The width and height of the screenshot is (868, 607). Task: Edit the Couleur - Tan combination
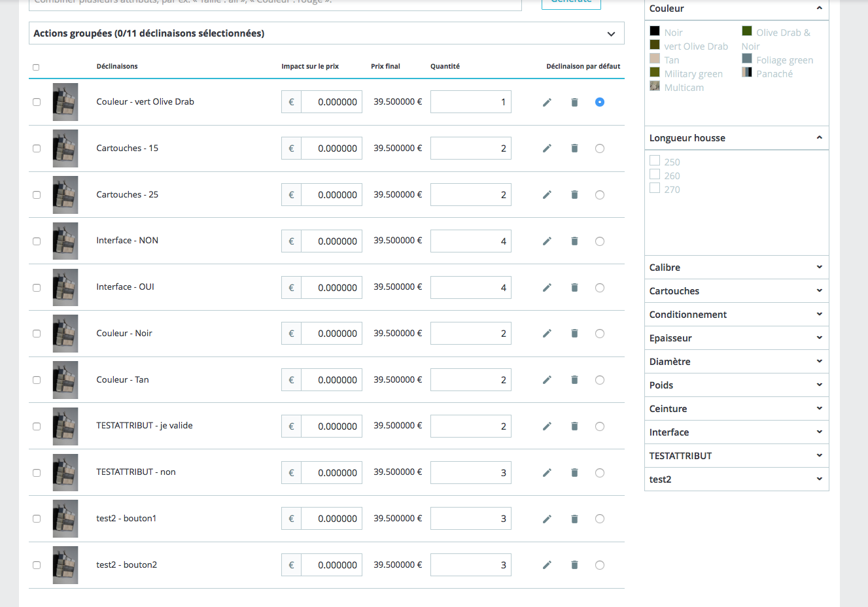tap(547, 380)
